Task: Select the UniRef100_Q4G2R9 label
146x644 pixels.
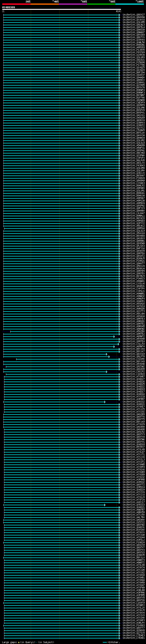Action: [133, 414]
